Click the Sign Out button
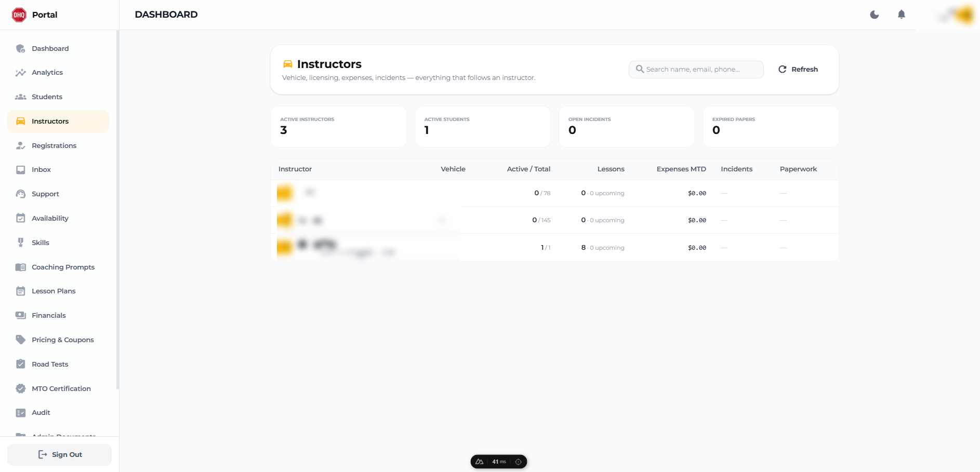980x472 pixels. pyautogui.click(x=59, y=454)
